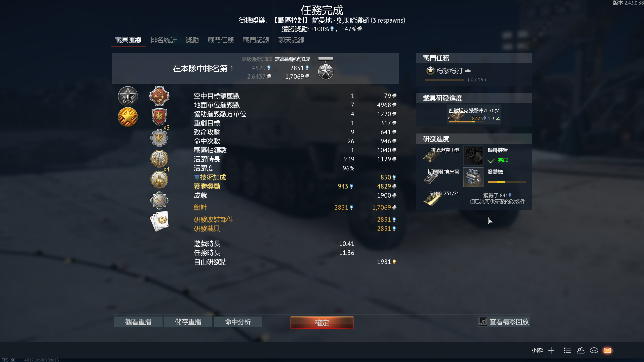The image size is (644, 362).
Task: Open the squad list icon
Action: pyautogui.click(x=567, y=350)
